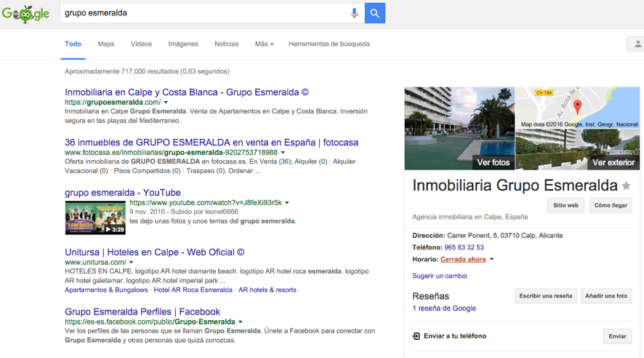
Task: Star the Inmobiliaria Grupo Esmeralda listing
Action: [x=627, y=186]
